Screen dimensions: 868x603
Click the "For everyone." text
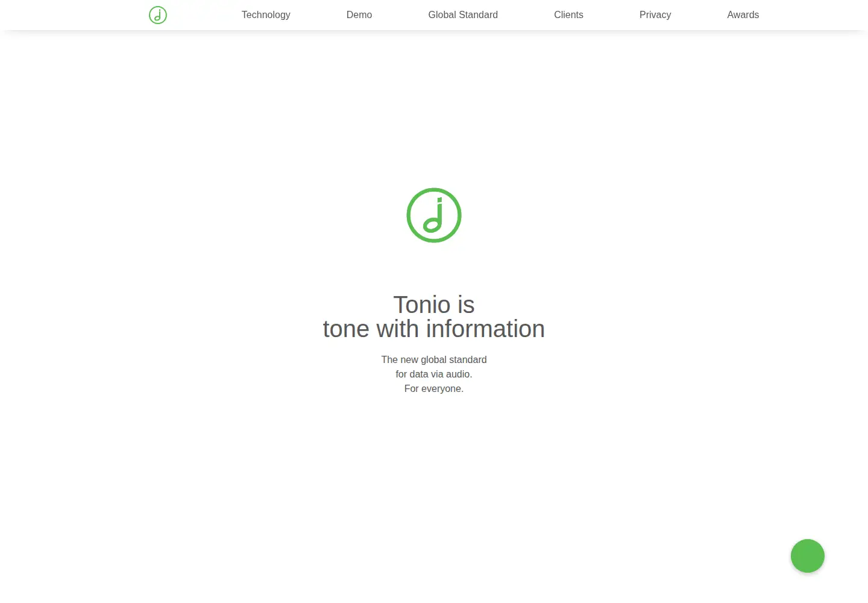coord(434,388)
